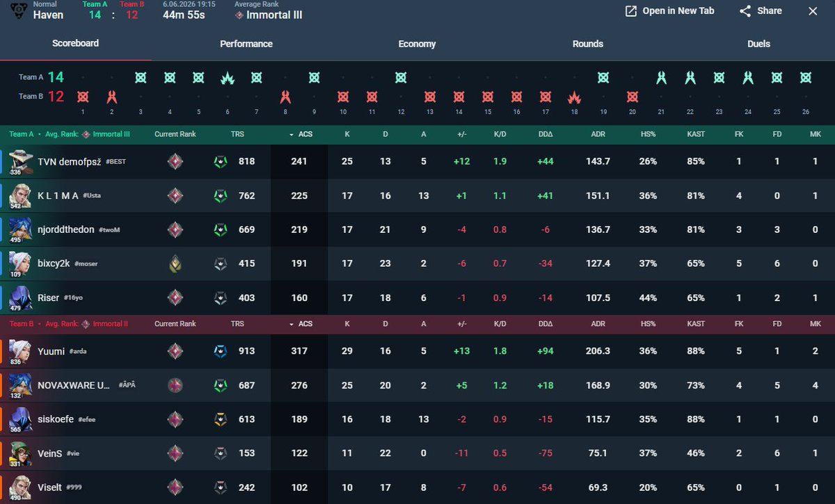
Task: Click TVN demofpsž's ADR value 143.7
Action: tap(598, 161)
